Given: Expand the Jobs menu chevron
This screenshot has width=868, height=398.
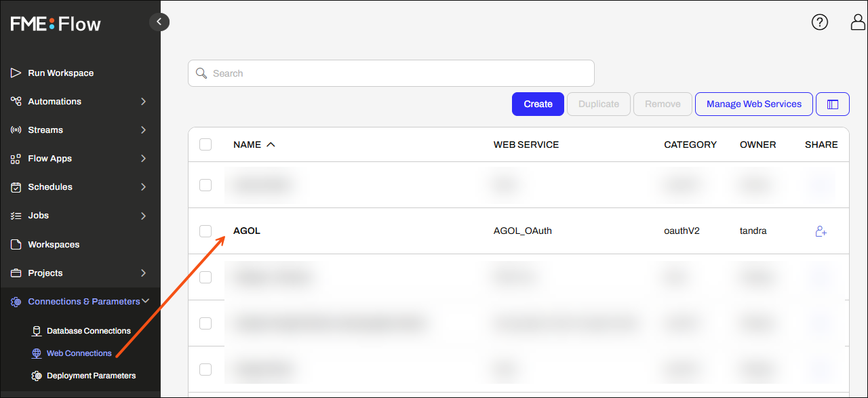Looking at the screenshot, I should [143, 216].
